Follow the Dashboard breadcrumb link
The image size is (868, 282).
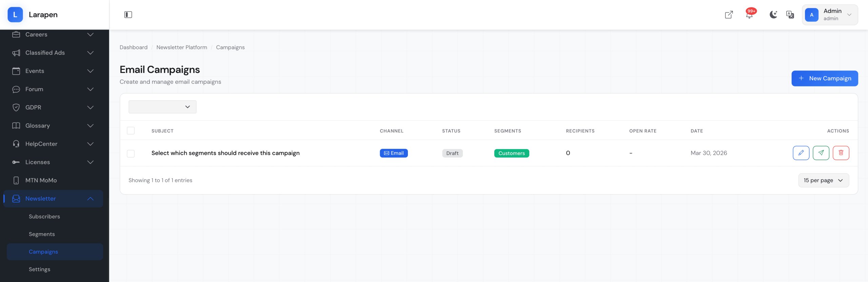[134, 47]
